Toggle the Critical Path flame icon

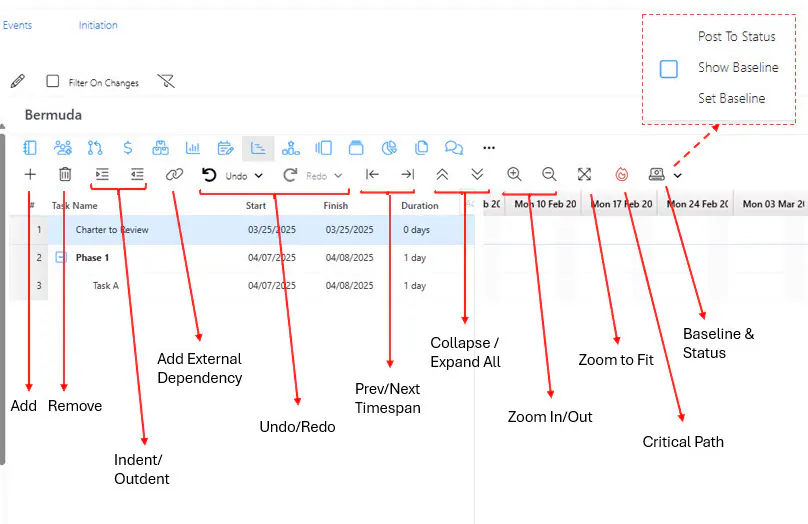pyautogui.click(x=622, y=175)
